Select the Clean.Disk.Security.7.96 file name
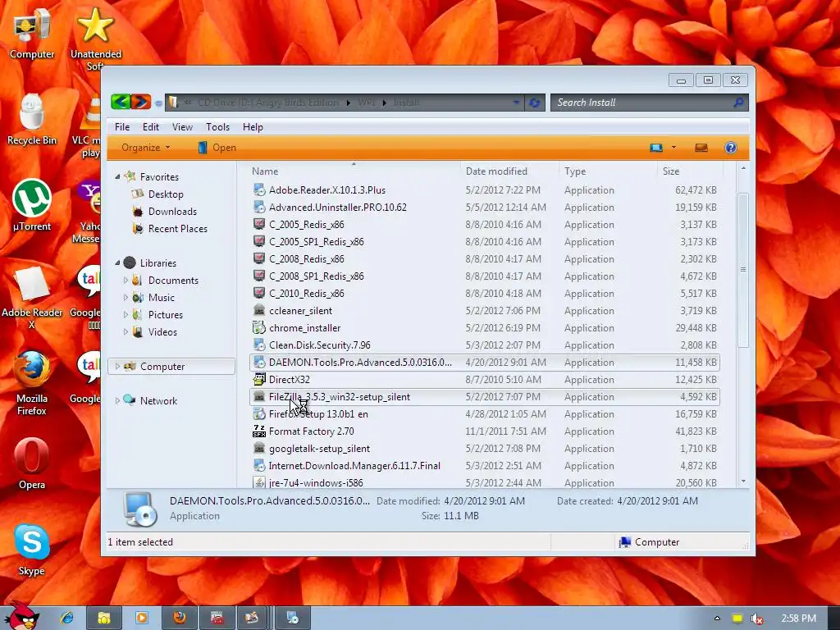Viewport: 840px width, 630px height. (x=319, y=345)
